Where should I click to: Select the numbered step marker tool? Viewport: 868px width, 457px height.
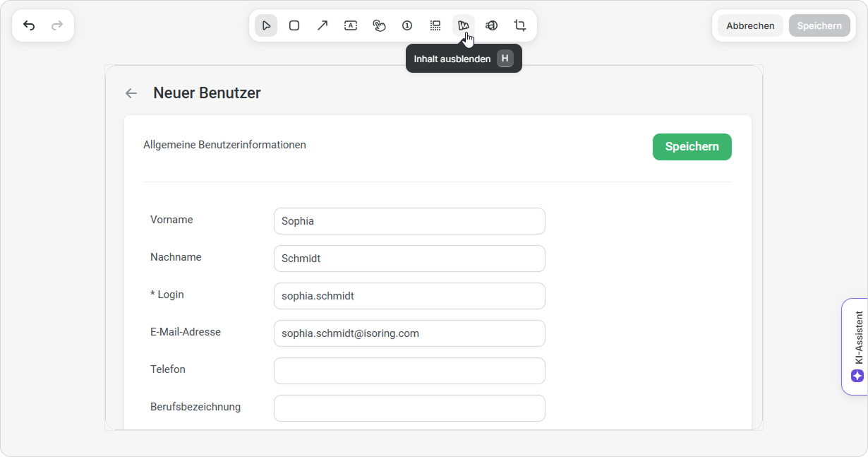[x=407, y=25]
